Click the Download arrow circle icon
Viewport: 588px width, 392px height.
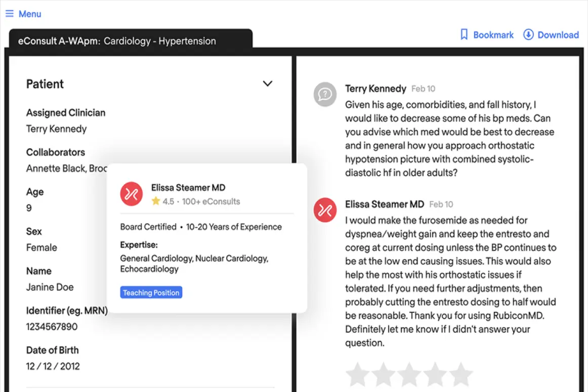coord(528,34)
